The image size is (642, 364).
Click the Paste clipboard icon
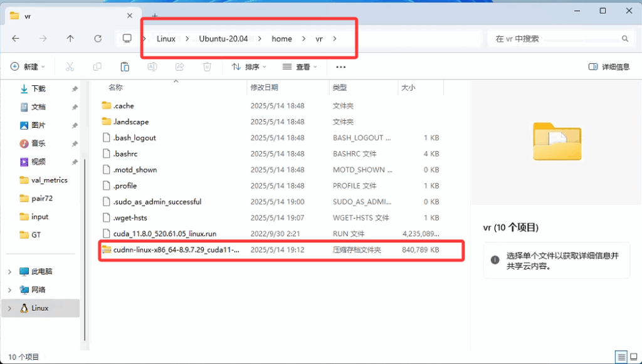125,67
